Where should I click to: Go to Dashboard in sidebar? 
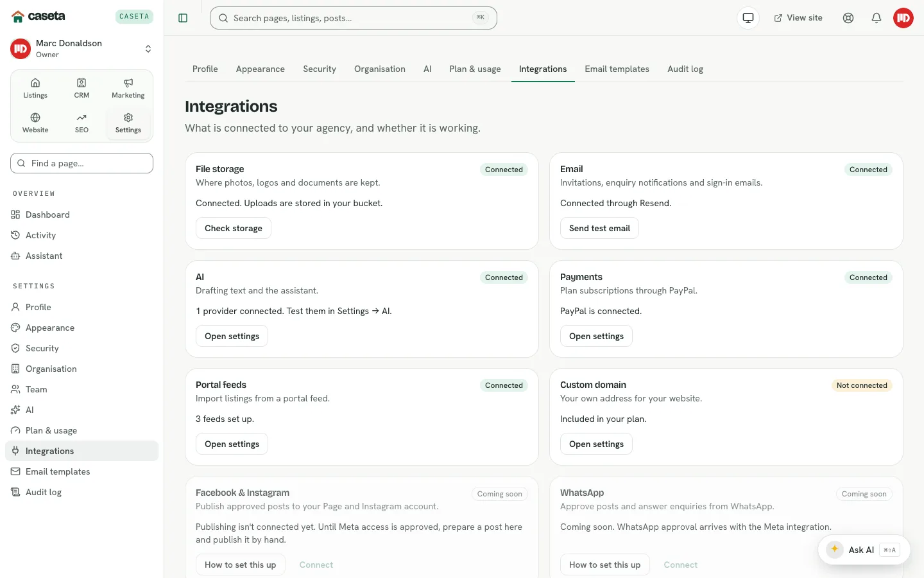81,215
